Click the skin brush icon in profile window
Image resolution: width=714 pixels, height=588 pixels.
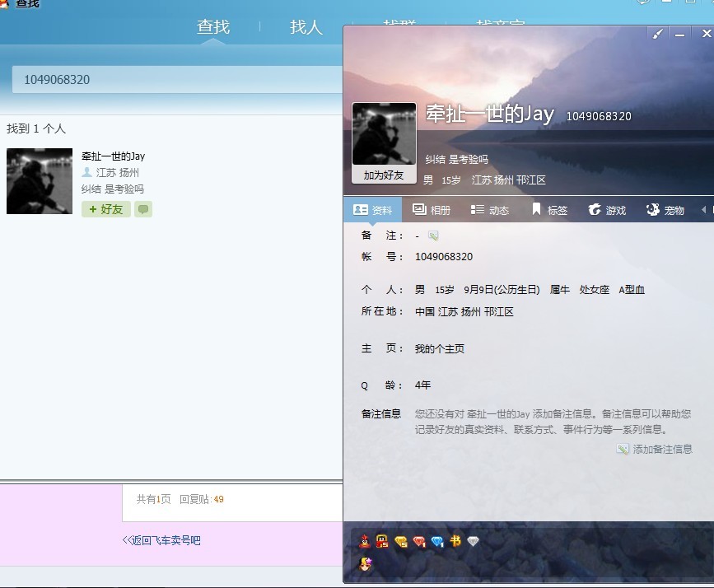657,34
